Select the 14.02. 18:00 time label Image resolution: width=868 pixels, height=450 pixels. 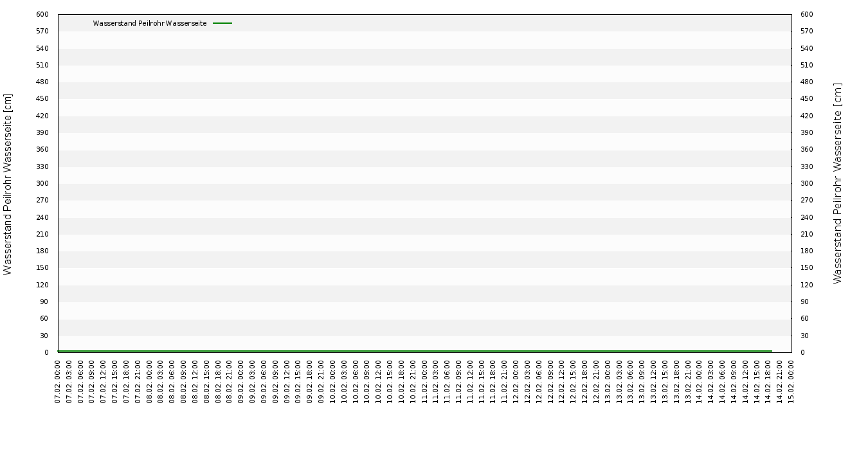[x=768, y=382]
